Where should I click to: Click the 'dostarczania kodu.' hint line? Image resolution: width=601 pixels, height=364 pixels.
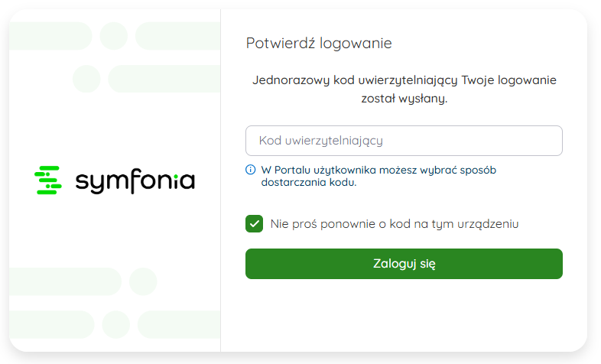point(309,182)
